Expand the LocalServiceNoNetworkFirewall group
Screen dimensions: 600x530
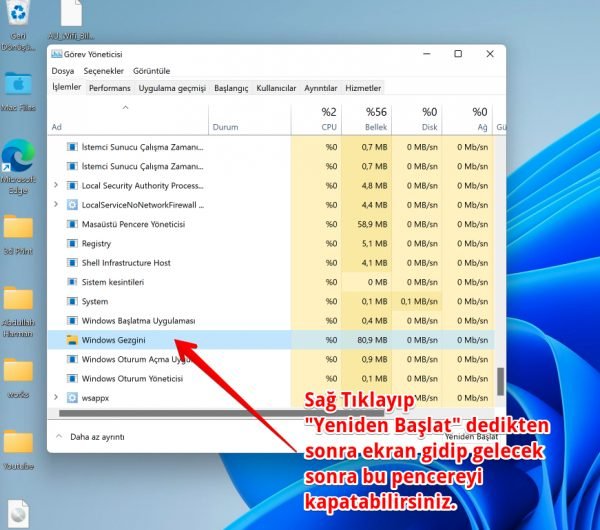click(56, 204)
